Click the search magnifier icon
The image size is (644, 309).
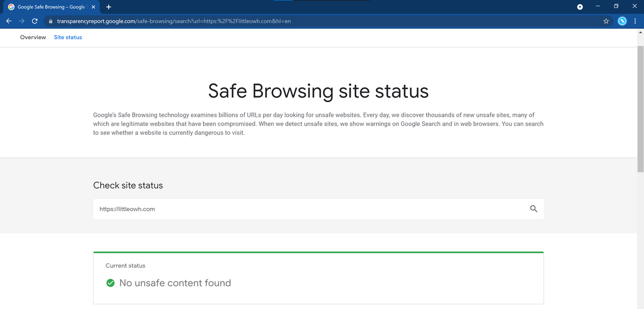point(534,209)
